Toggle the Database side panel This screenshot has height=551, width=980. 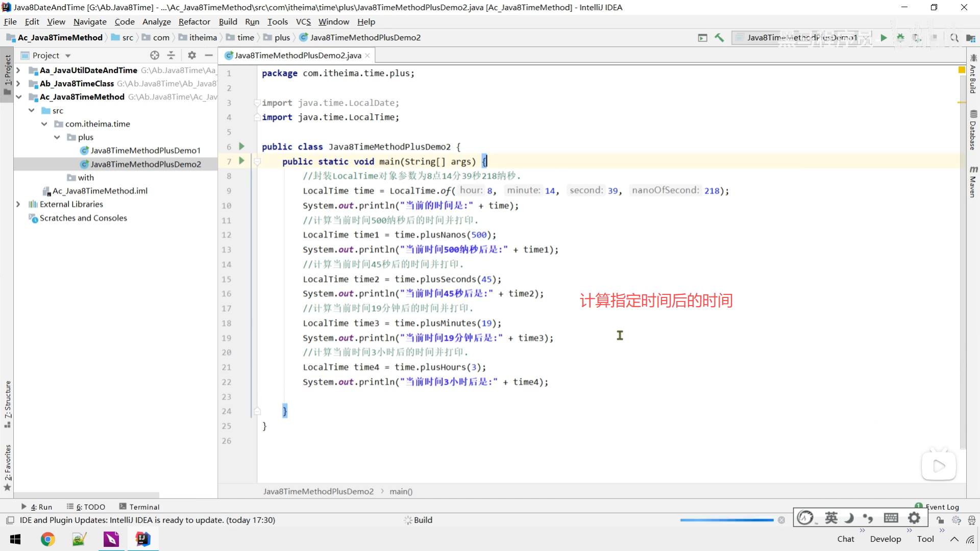973,131
